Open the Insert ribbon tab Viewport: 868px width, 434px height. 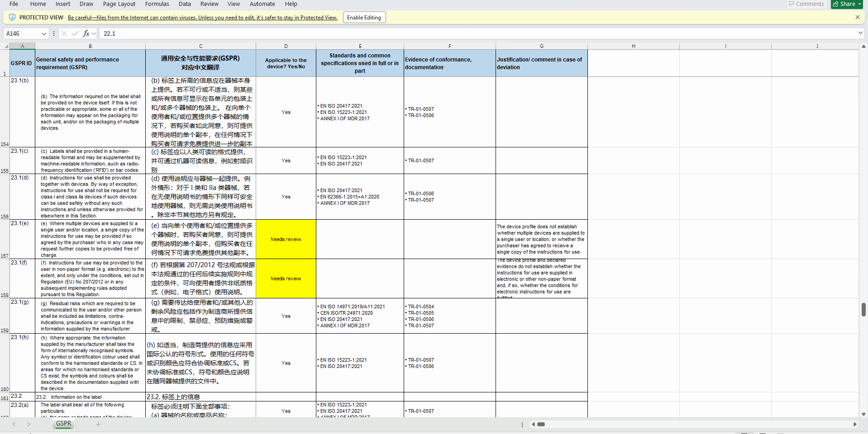click(x=63, y=4)
